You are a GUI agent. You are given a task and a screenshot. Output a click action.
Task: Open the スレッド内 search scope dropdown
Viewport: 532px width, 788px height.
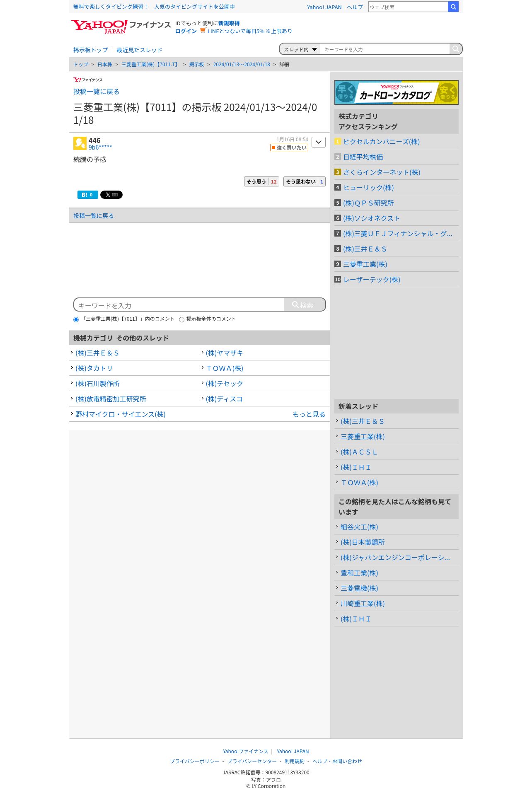click(x=300, y=49)
